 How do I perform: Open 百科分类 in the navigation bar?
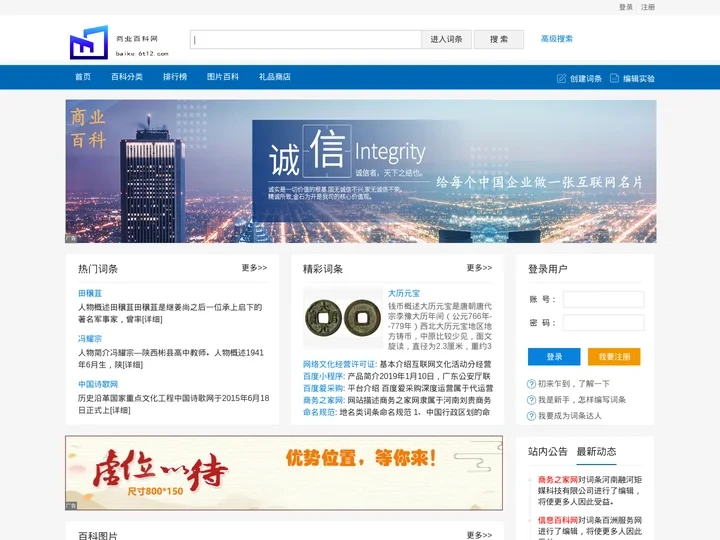pyautogui.click(x=127, y=77)
